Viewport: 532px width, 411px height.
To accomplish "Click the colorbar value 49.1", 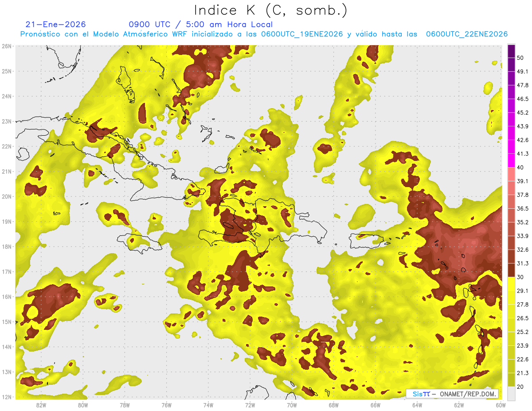I will [x=522, y=71].
